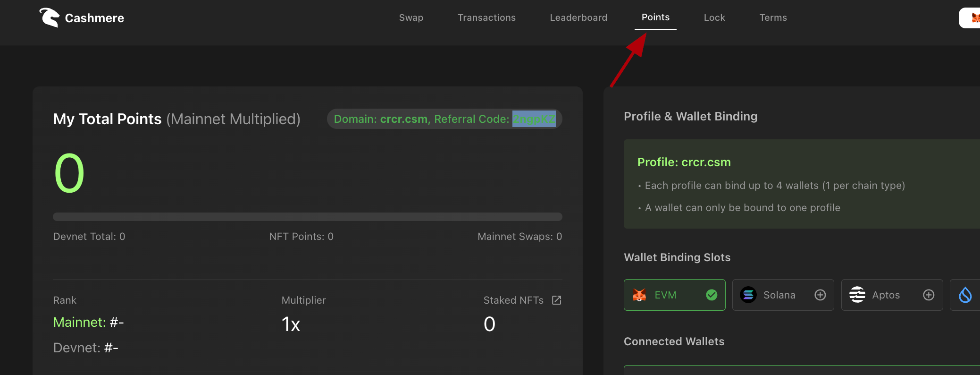Click the 'Profile: crcr.csm' heading
This screenshot has width=980, height=375.
pos(684,162)
